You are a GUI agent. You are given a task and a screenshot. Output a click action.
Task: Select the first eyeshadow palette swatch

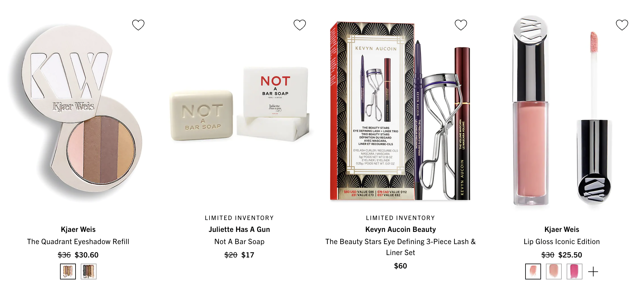coord(68,272)
